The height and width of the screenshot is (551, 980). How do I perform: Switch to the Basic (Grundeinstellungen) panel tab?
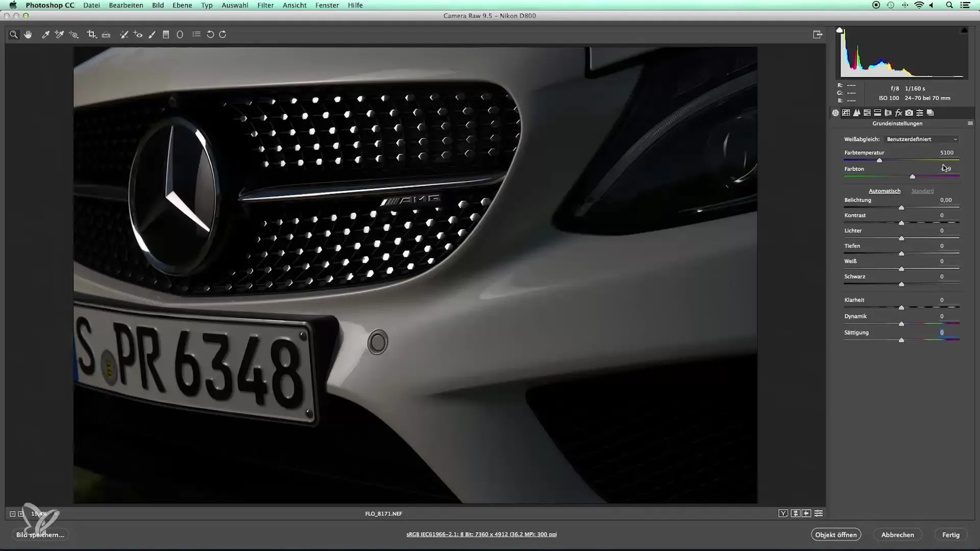(x=836, y=113)
